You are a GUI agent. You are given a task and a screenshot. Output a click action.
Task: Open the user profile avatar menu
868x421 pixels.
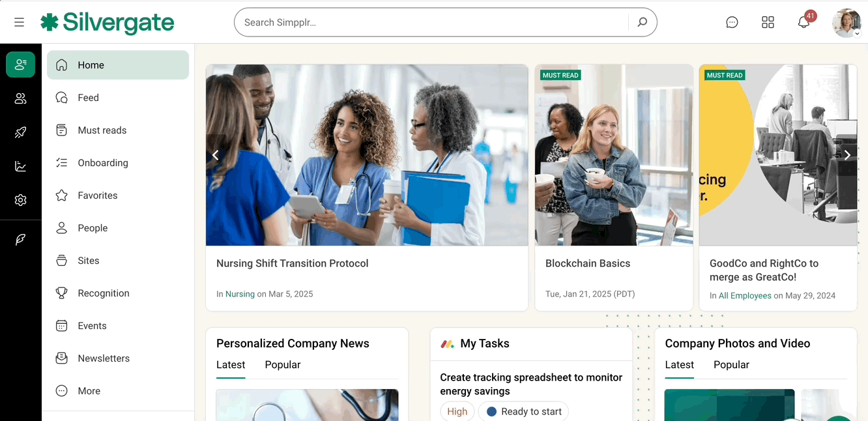tap(846, 23)
